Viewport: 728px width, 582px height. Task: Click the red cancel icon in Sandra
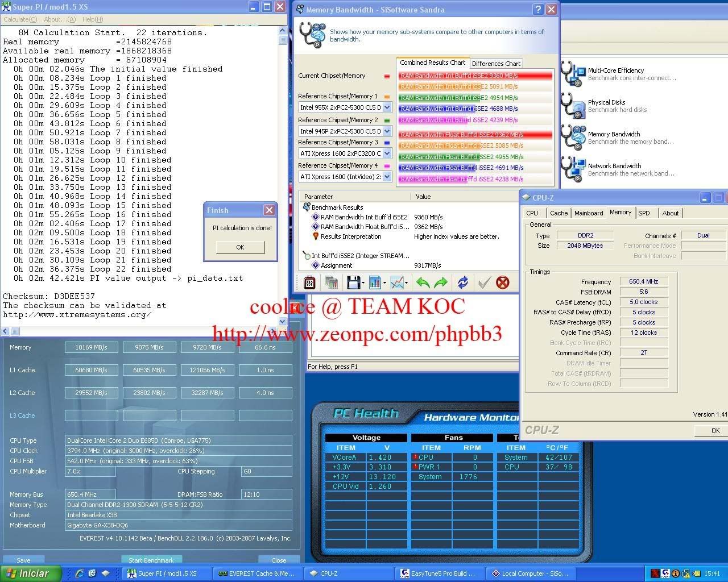[503, 282]
